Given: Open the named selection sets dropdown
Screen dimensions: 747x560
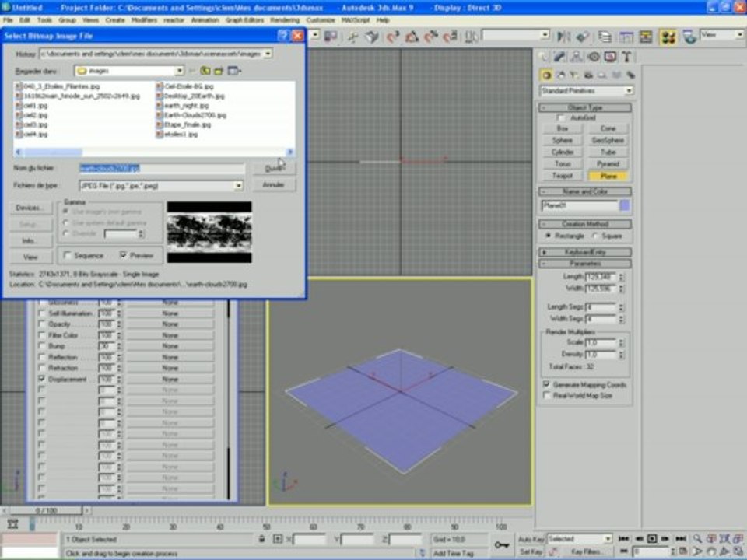Looking at the screenshot, I should pos(545,35).
